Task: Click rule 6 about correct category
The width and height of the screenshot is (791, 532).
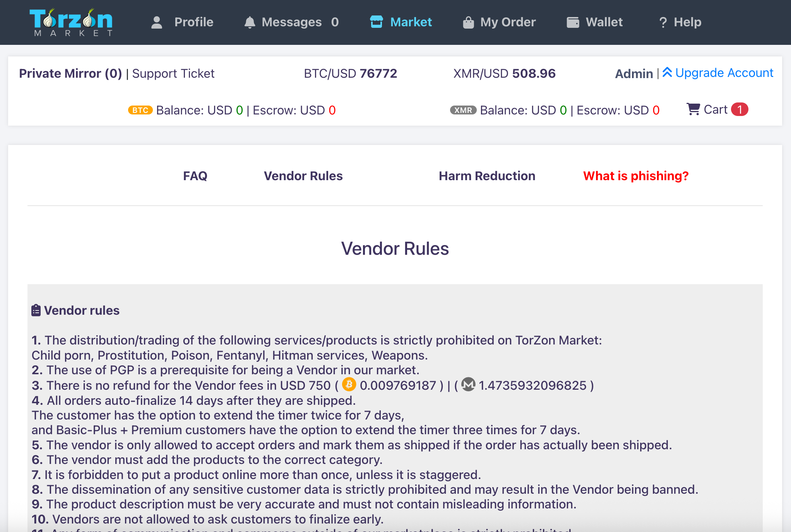Action: click(x=207, y=460)
